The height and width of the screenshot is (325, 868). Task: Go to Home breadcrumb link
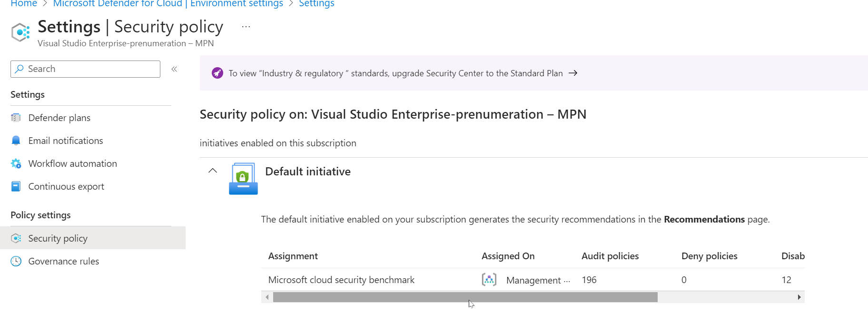[x=24, y=4]
